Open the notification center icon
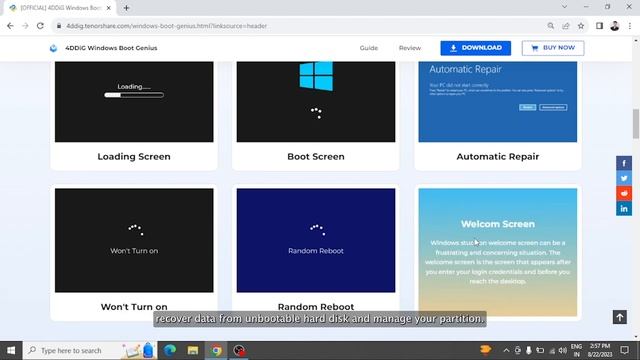This screenshot has width=640, height=360. 624,350
